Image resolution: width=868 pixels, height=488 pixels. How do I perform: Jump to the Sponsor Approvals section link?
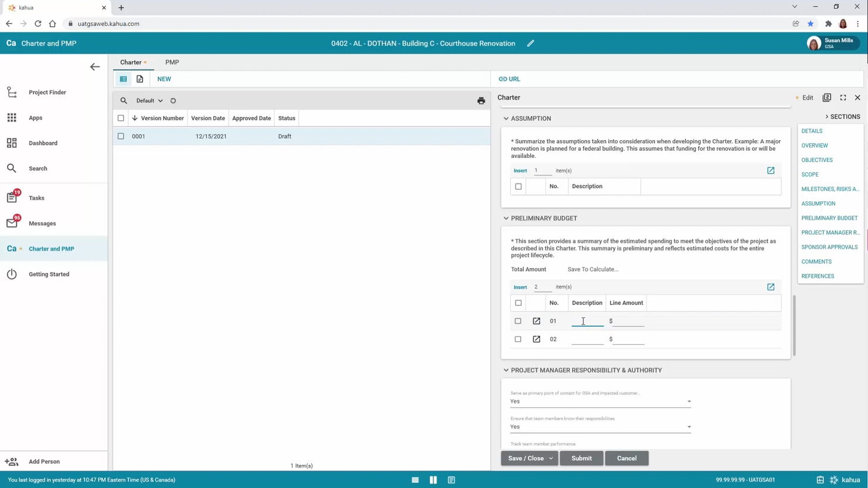(x=829, y=247)
